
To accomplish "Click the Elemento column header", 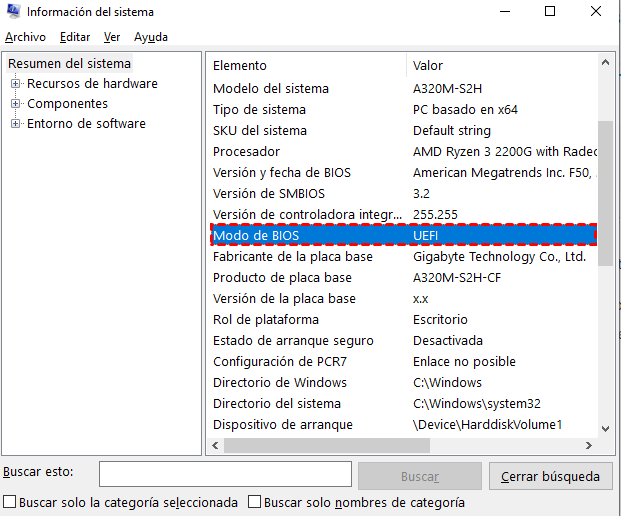I will tap(240, 65).
